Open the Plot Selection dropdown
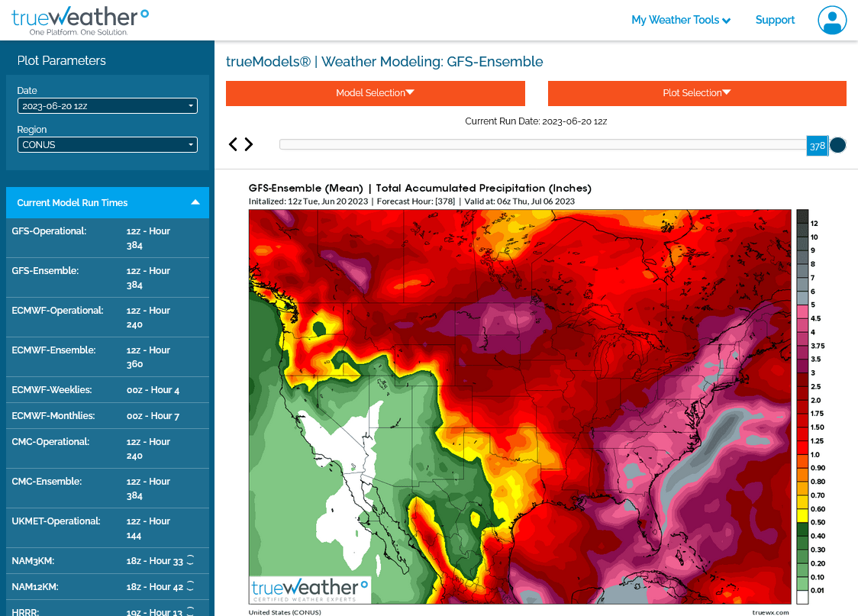Screen dimensions: 858x616 pos(697,93)
